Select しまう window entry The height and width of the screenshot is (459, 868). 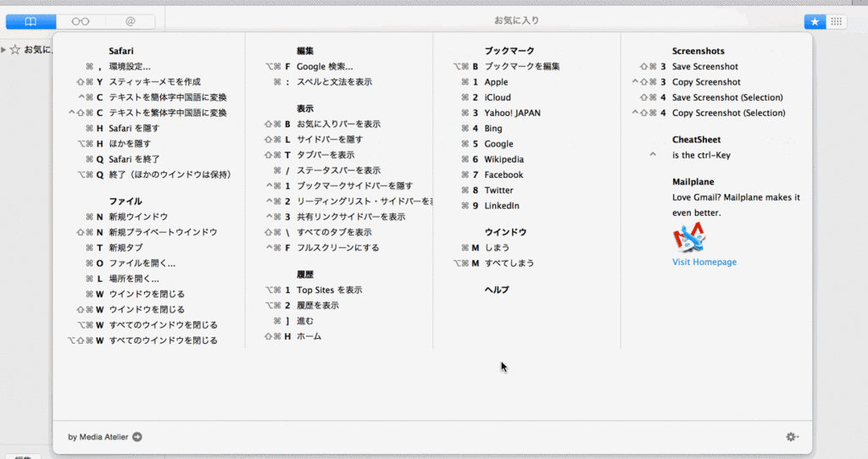[497, 248]
